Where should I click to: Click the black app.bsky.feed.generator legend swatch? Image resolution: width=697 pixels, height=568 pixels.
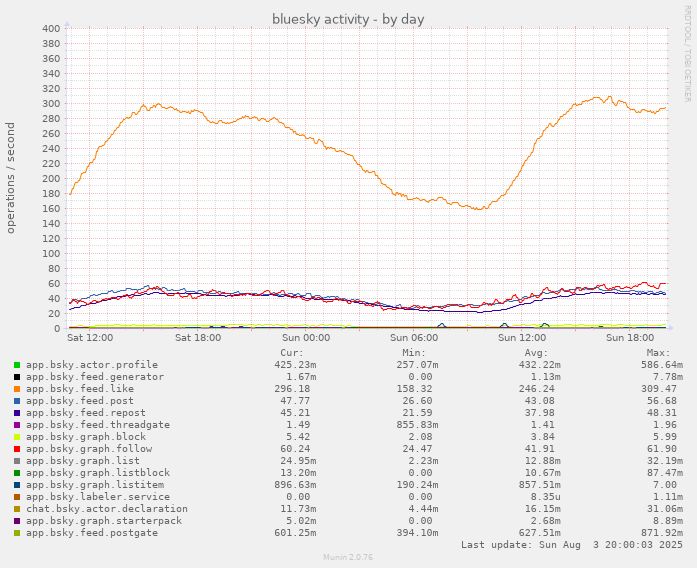tap(17, 377)
